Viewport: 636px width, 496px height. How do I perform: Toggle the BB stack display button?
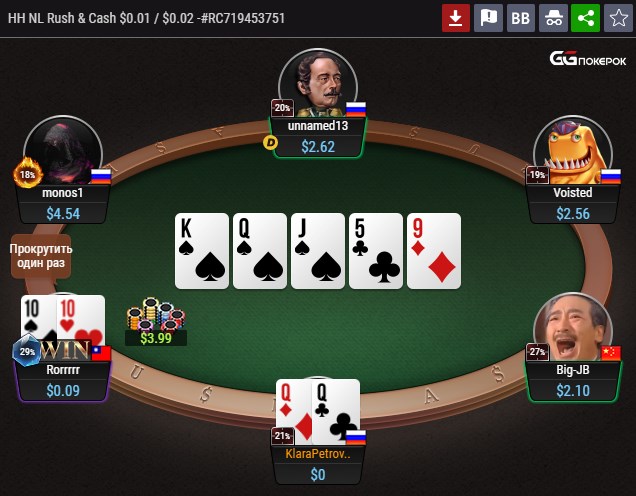tap(521, 18)
